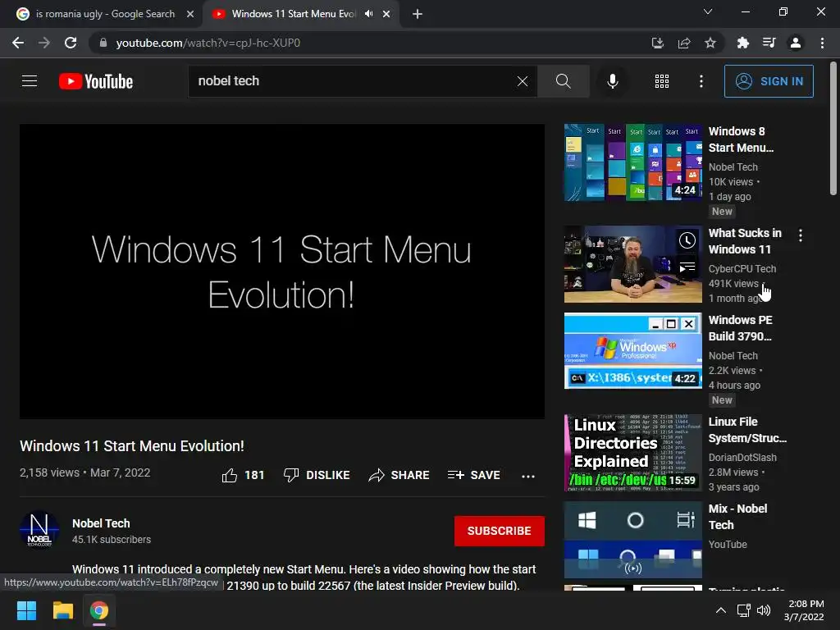The height and width of the screenshot is (630, 840).
Task: Click the SUBSCRIBE button
Action: coord(500,531)
